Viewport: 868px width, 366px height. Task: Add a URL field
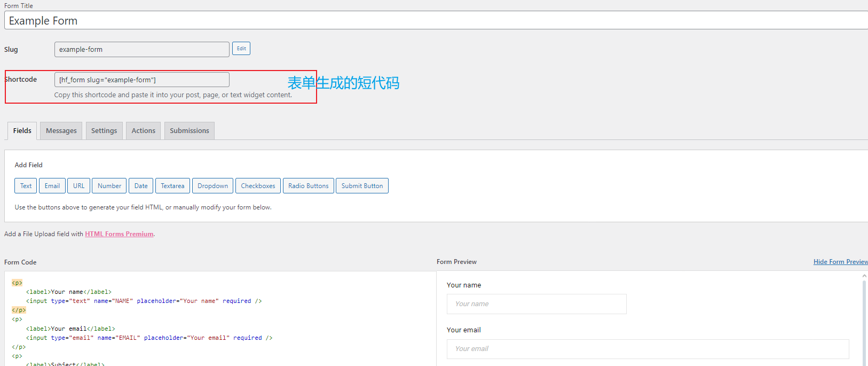78,186
